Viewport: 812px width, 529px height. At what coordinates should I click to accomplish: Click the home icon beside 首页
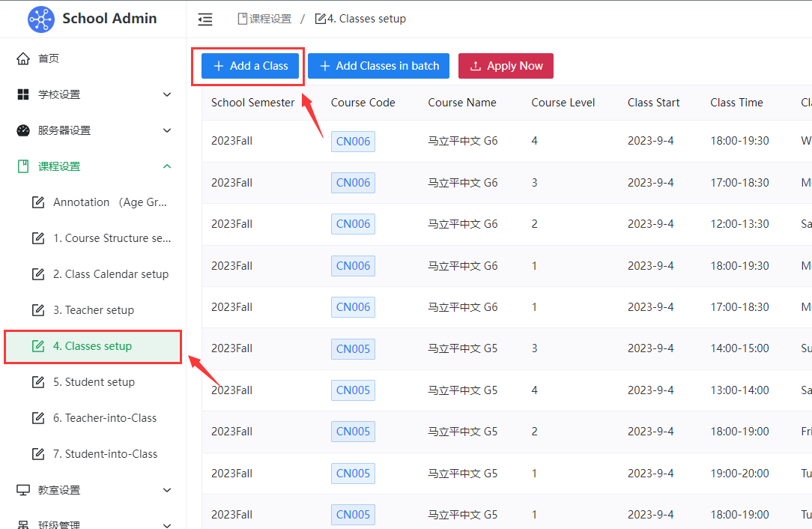pyautogui.click(x=23, y=58)
